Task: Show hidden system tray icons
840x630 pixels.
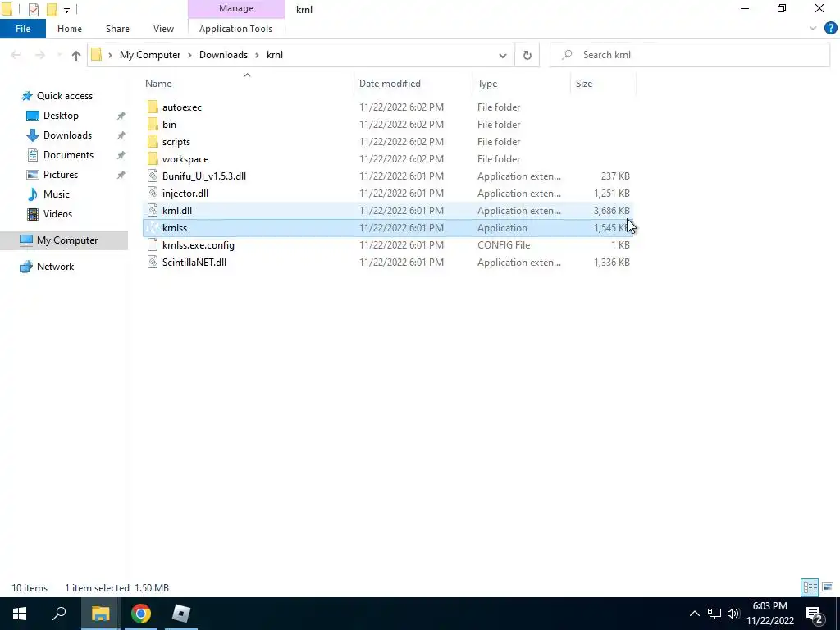Action: 694,614
